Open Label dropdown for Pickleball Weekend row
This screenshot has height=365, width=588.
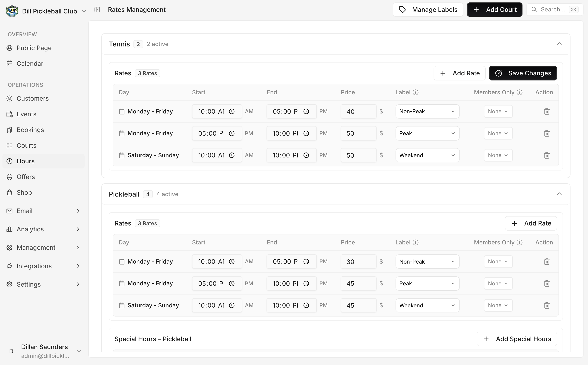[x=427, y=305]
